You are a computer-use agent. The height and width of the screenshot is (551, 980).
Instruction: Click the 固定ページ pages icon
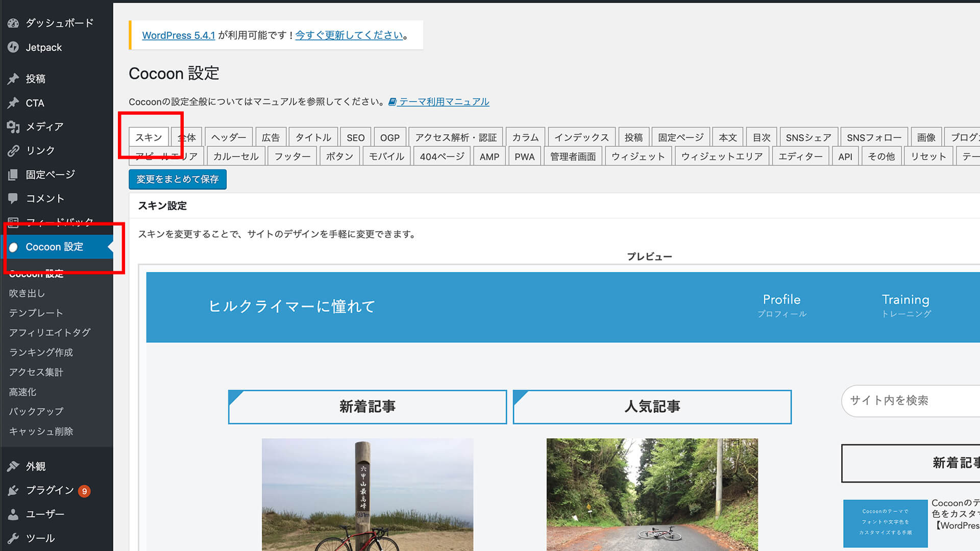(13, 175)
